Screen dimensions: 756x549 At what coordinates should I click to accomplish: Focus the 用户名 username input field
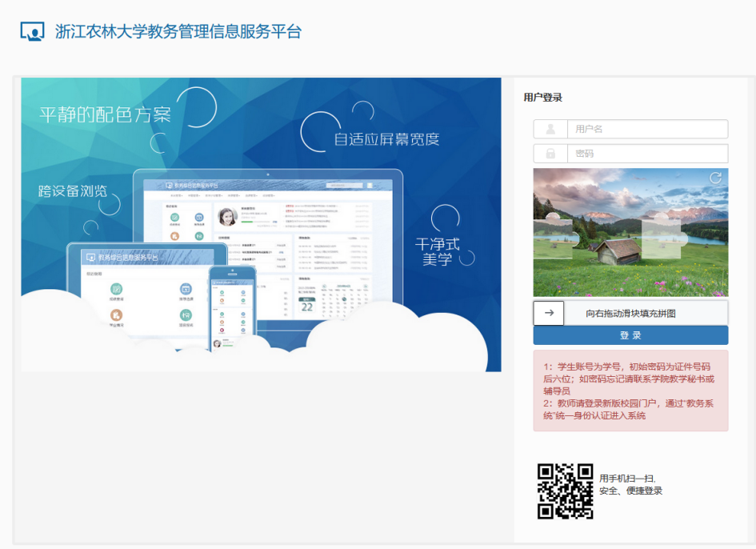[x=646, y=129]
